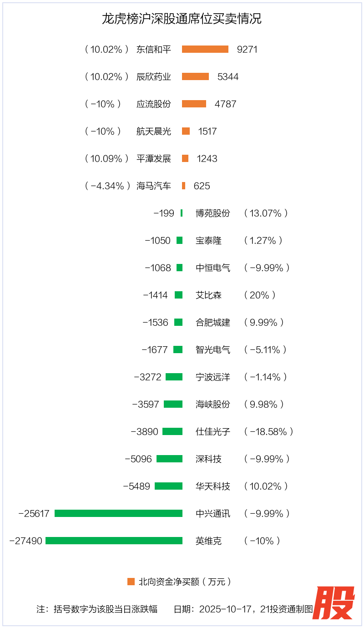Click the orange bar for 辰欣药业

(196, 76)
